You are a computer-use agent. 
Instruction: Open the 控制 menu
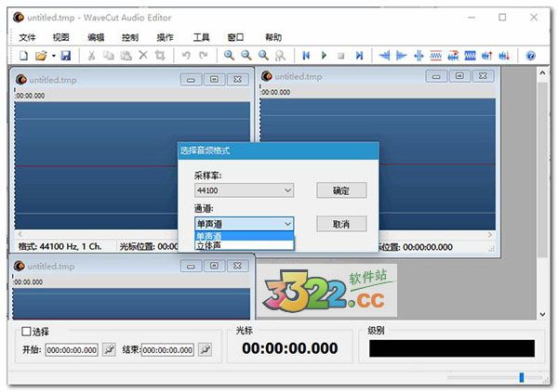coord(130,37)
